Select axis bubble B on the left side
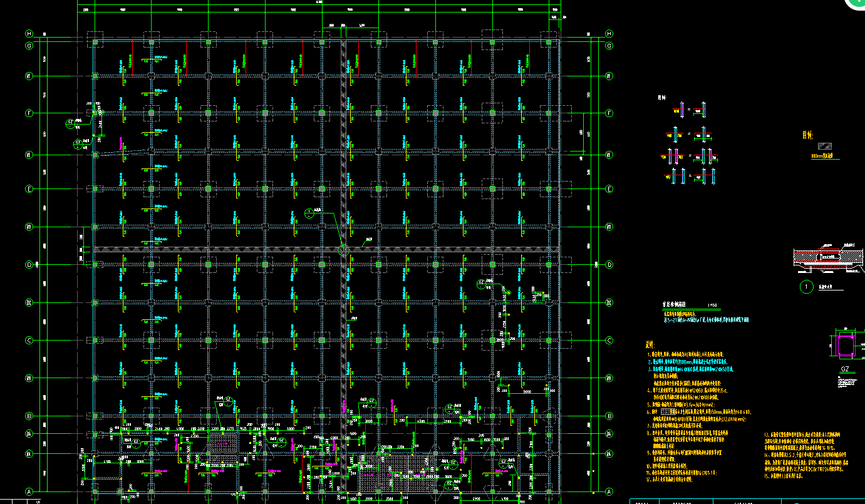 tap(29, 416)
